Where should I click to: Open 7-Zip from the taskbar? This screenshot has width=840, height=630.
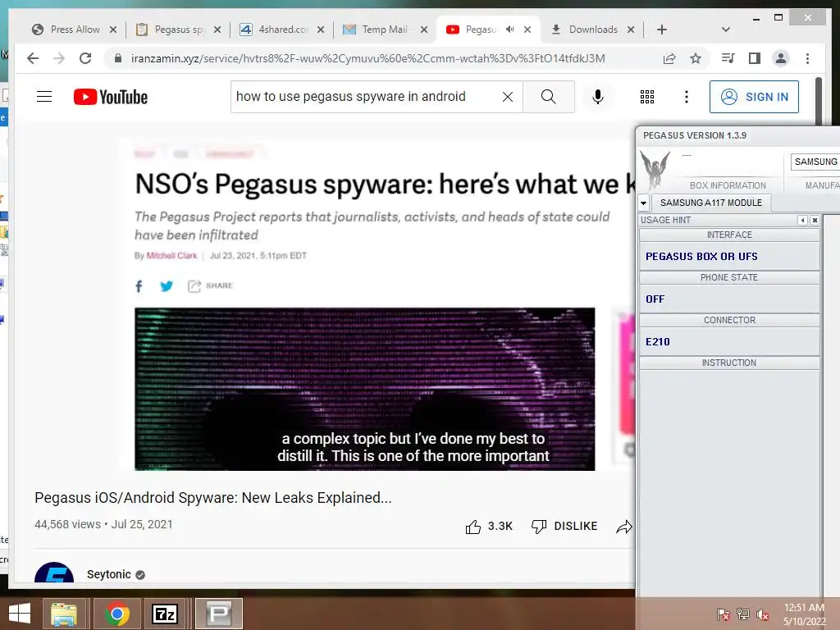point(164,614)
